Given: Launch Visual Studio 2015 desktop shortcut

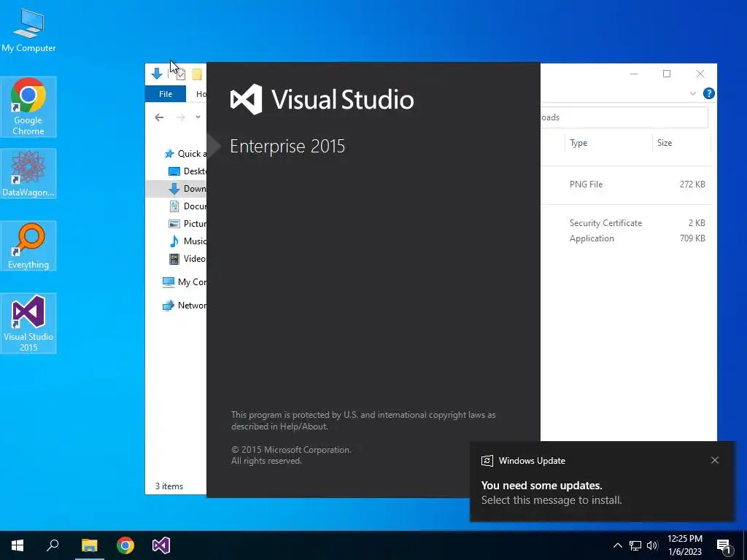Looking at the screenshot, I should click(28, 323).
